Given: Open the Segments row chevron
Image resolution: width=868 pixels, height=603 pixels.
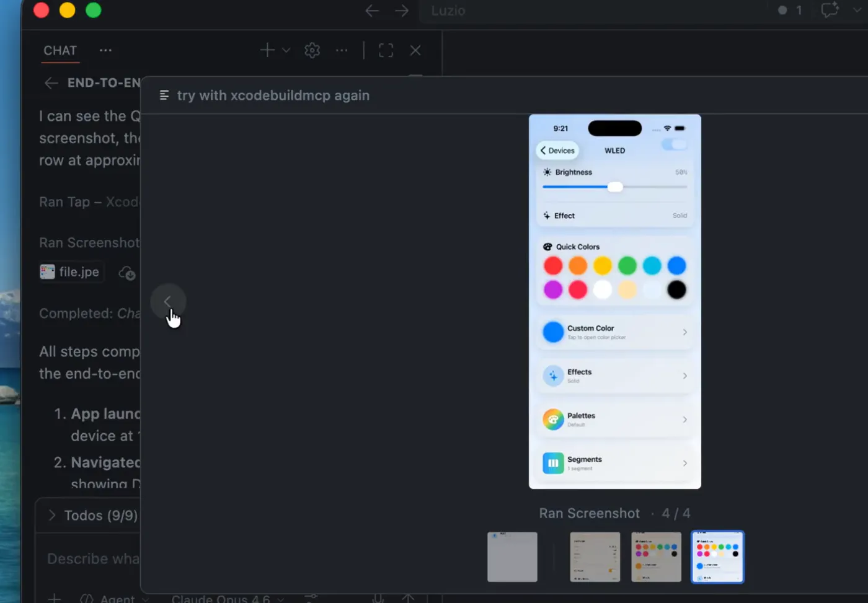Looking at the screenshot, I should pyautogui.click(x=685, y=463).
